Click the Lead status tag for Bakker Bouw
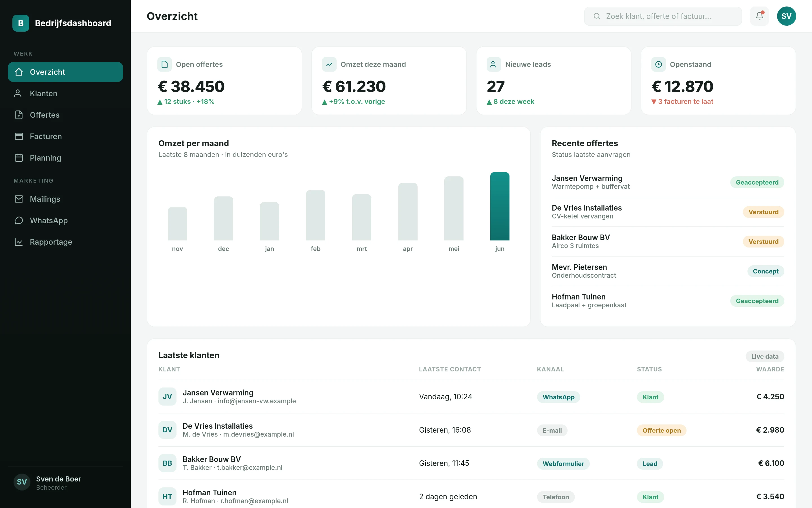 (x=650, y=464)
